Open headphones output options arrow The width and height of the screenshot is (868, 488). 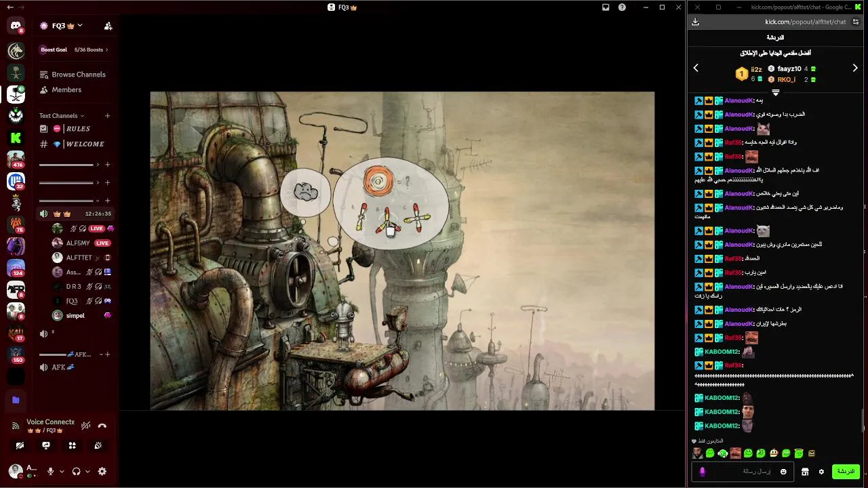(x=87, y=471)
